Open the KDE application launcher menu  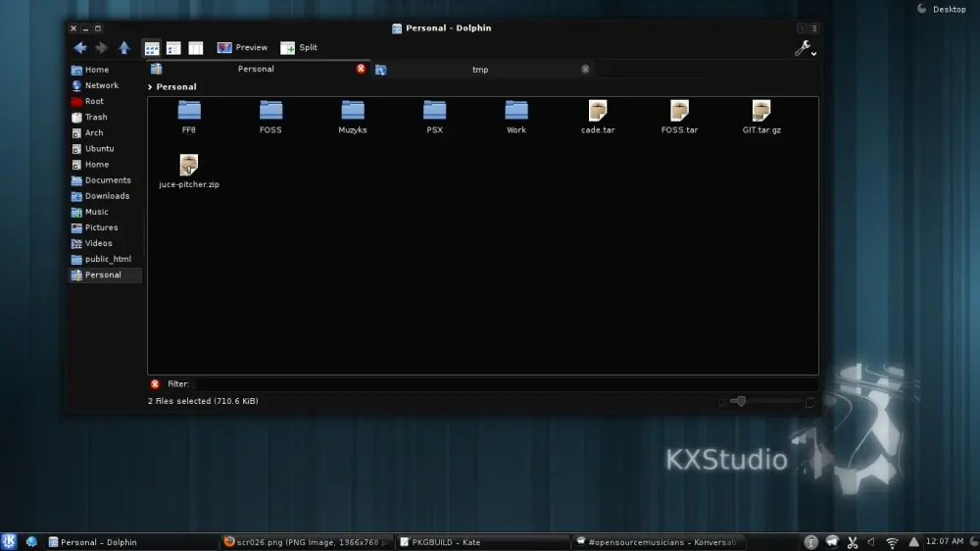(x=10, y=541)
